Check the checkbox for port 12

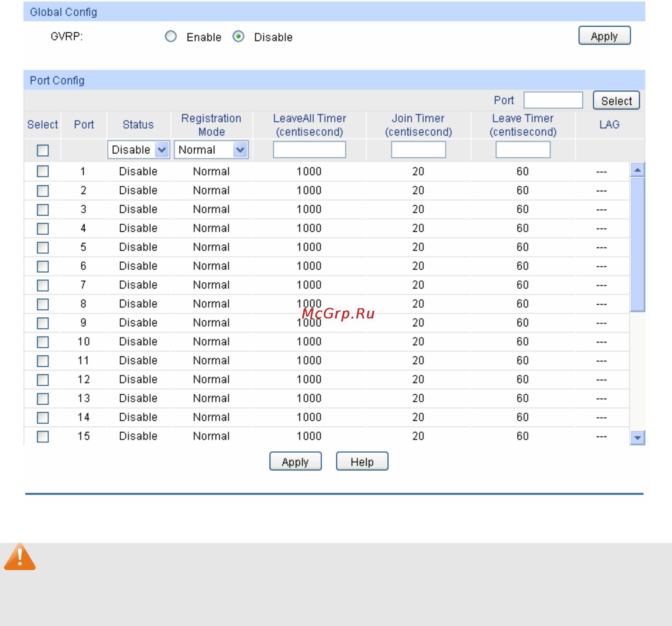click(43, 380)
